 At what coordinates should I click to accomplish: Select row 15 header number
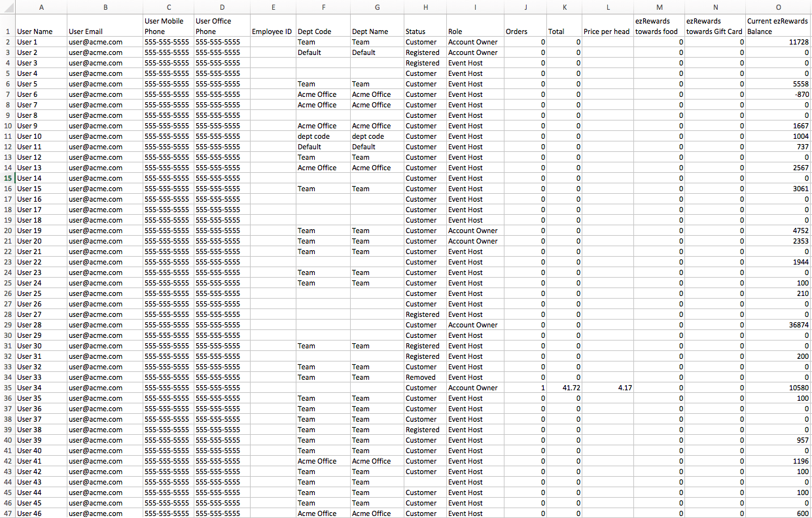click(7, 178)
